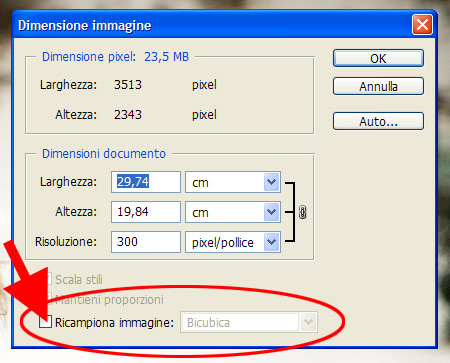
Task: Open the Altezza unit dropdown (cm)
Action: point(233,212)
